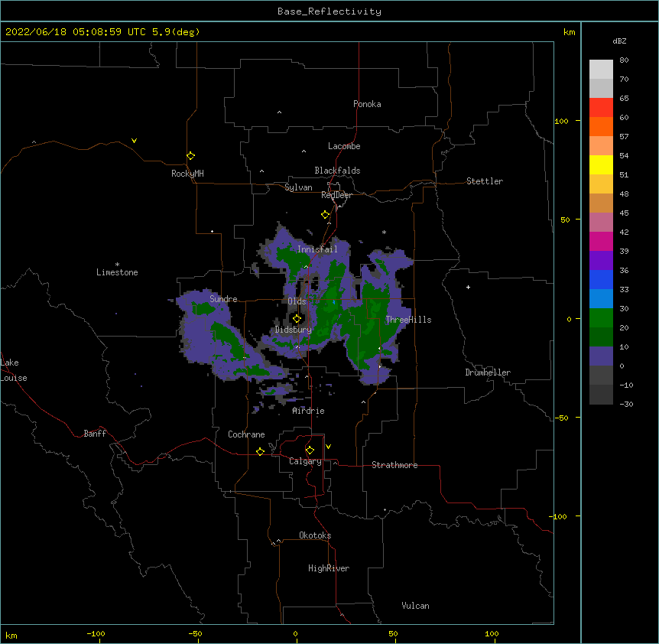Screen dimensions: 659x644
Task: Select the yellow 54 dBZ color swatch
Action: pyautogui.click(x=601, y=164)
